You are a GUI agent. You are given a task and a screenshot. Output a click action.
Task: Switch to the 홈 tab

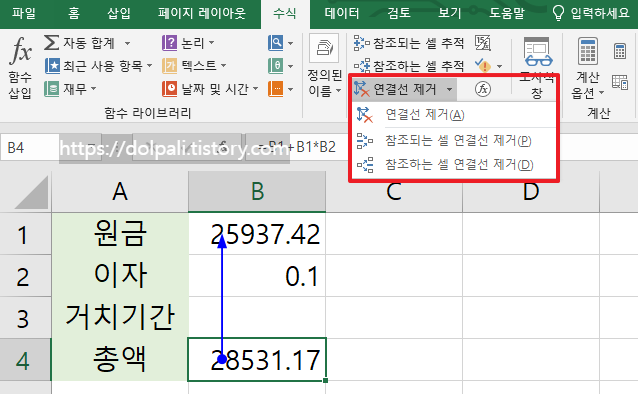[x=74, y=13]
